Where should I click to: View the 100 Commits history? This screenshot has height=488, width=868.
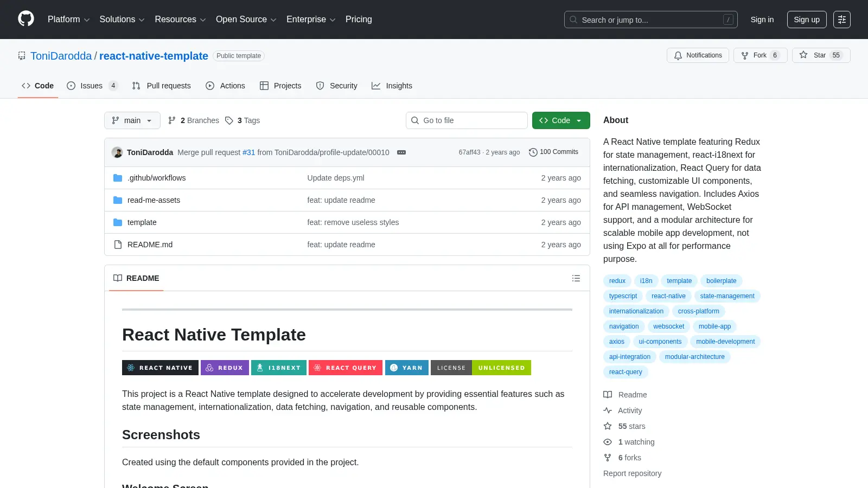click(x=553, y=152)
